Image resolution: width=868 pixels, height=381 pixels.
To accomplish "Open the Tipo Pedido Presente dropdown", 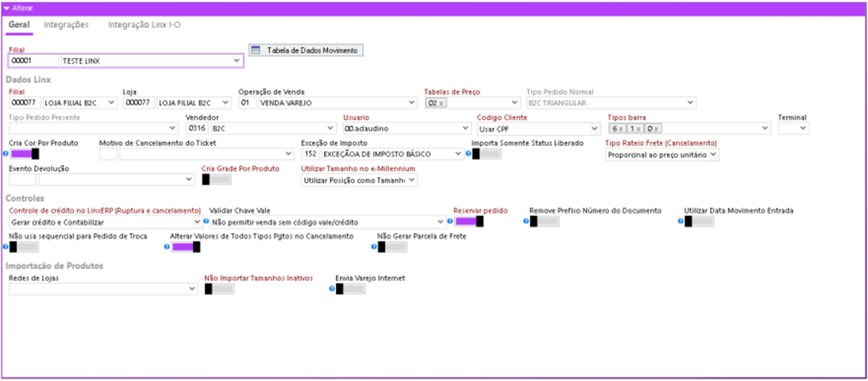I will pyautogui.click(x=172, y=129).
